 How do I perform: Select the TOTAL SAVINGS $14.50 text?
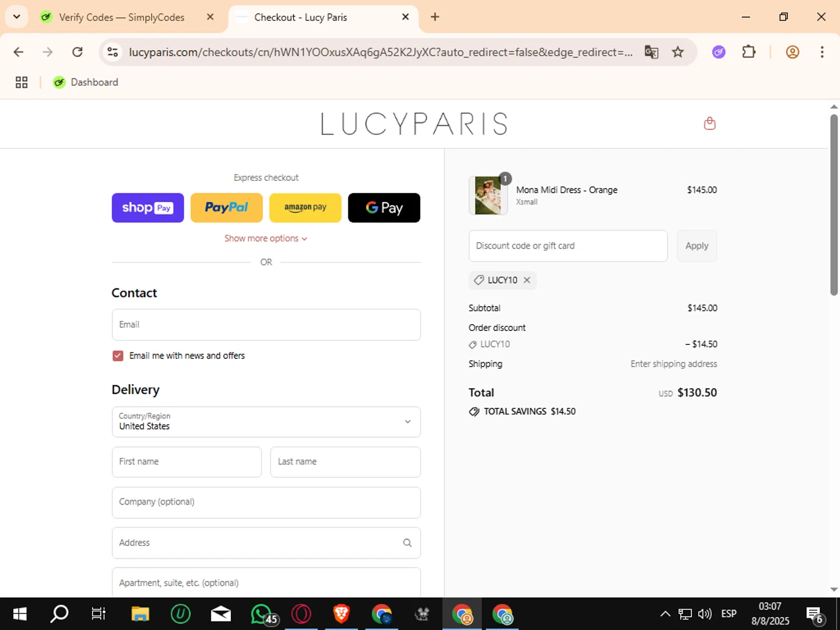[530, 412]
